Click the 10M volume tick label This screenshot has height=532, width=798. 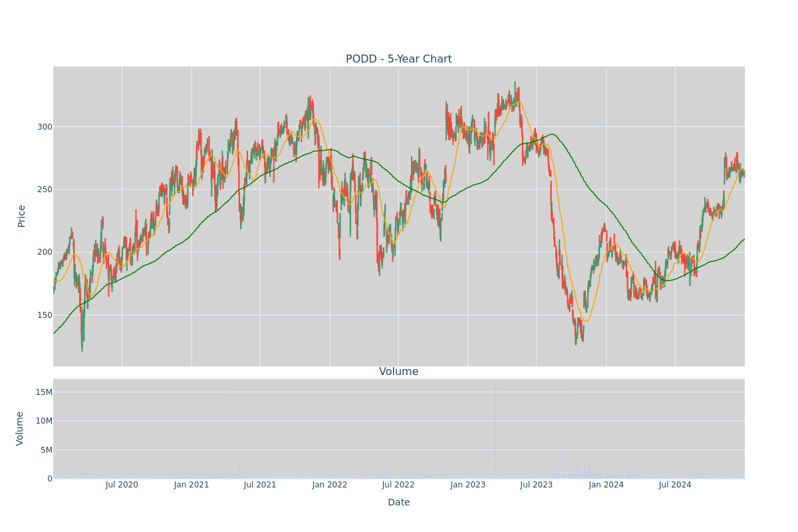pos(44,421)
